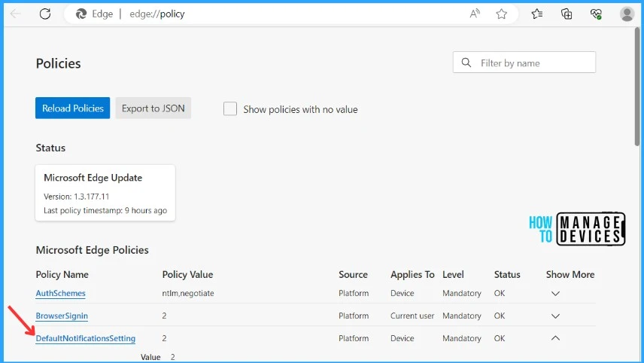The image size is (644, 363).
Task: Expand the BrowserSignin row details
Action: 555,316
